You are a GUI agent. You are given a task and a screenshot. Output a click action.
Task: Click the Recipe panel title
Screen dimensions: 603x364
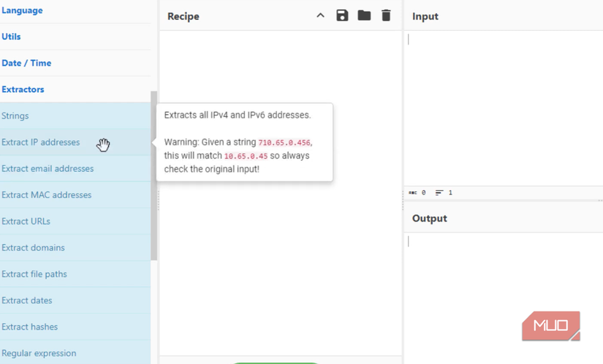(183, 16)
